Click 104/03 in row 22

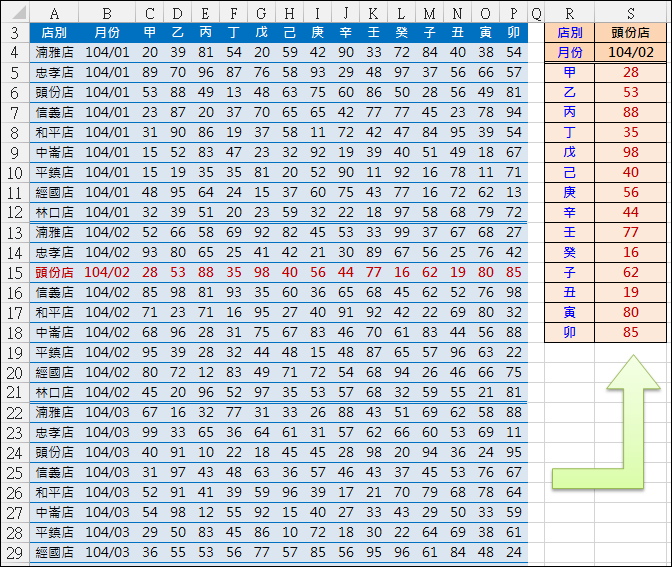pyautogui.click(x=107, y=412)
